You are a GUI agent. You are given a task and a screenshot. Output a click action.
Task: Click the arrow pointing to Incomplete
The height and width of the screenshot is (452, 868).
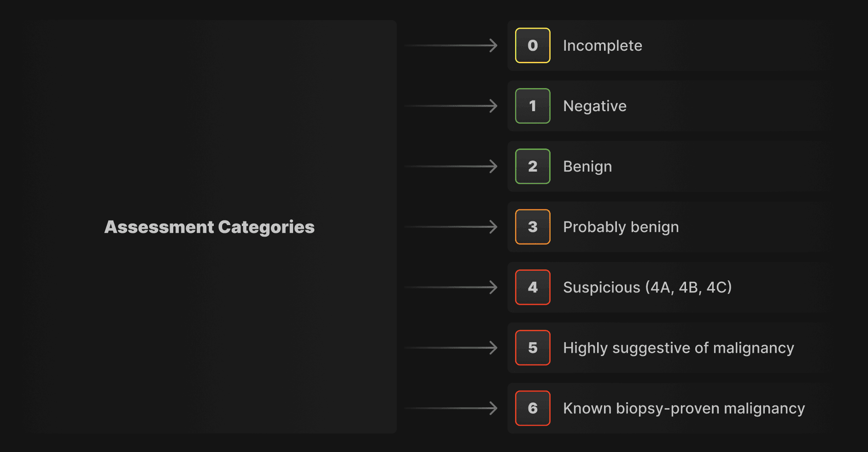452,46
